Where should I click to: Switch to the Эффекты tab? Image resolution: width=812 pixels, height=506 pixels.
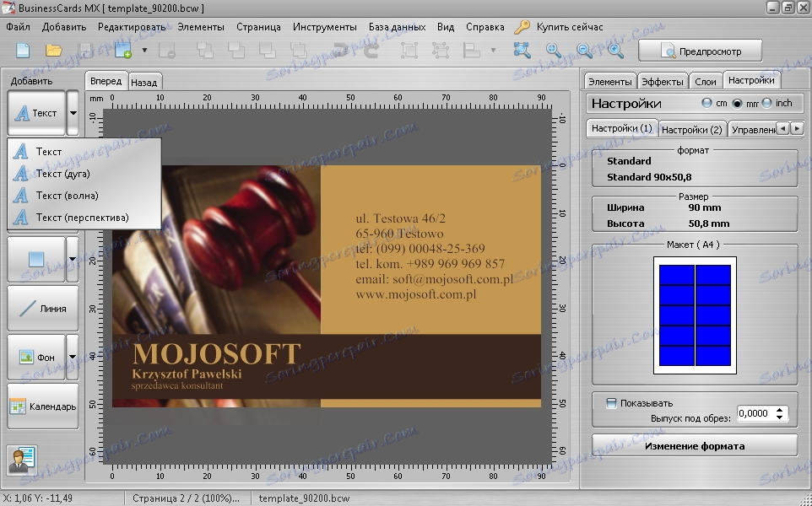[x=662, y=82]
